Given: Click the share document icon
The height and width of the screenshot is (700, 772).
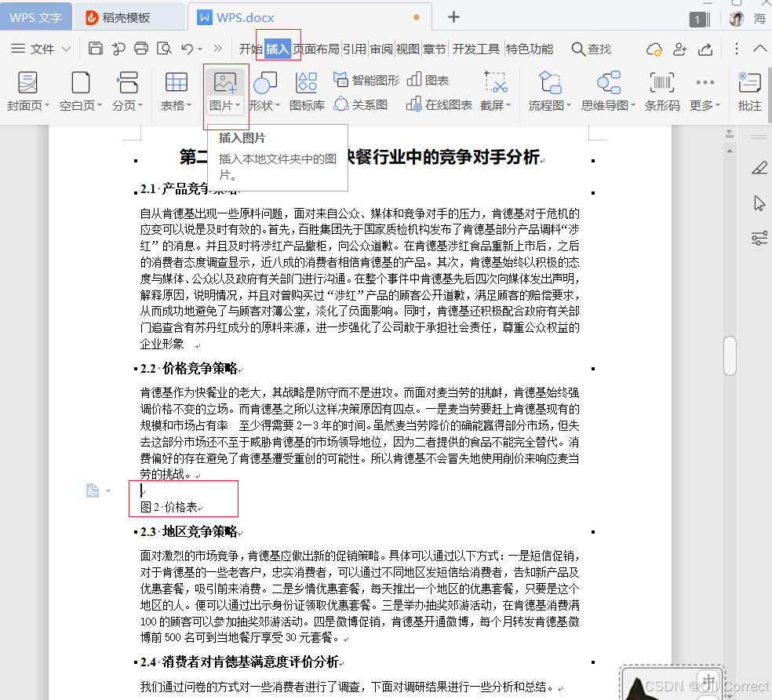Looking at the screenshot, I should 705,49.
